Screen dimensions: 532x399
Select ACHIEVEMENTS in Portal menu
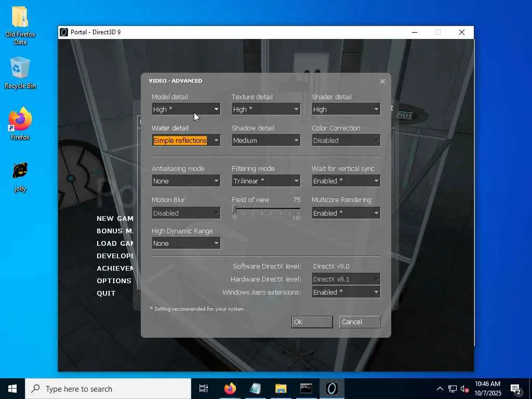pos(115,269)
